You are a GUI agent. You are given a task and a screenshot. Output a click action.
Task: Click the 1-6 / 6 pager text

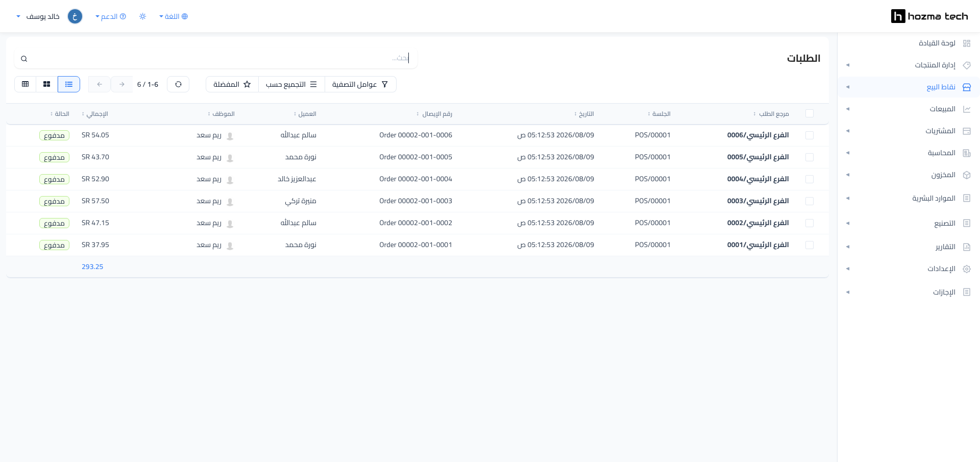pyautogui.click(x=148, y=84)
